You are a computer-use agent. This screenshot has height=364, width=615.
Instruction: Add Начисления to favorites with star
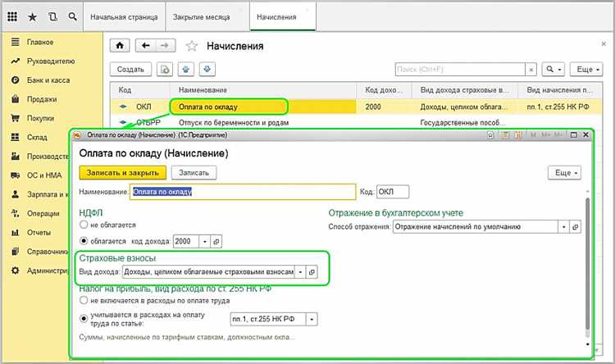[192, 46]
